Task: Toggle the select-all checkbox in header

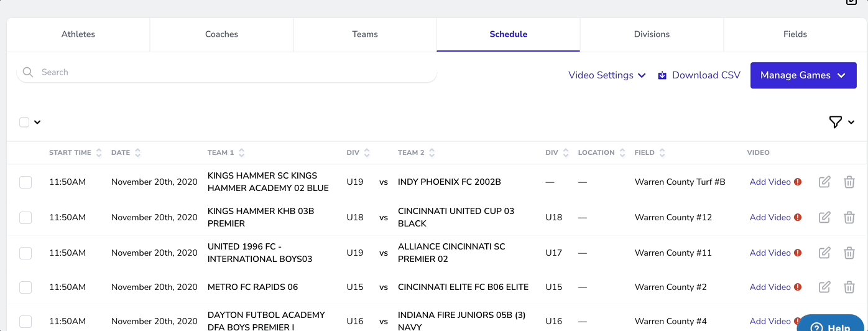Action: point(24,122)
